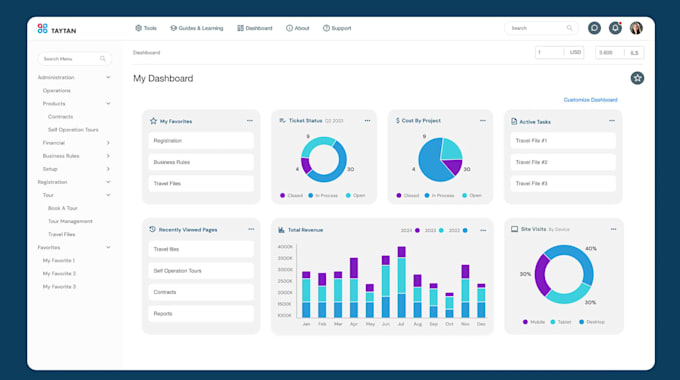
Task: Open Travel File #2 task
Action: [563, 162]
